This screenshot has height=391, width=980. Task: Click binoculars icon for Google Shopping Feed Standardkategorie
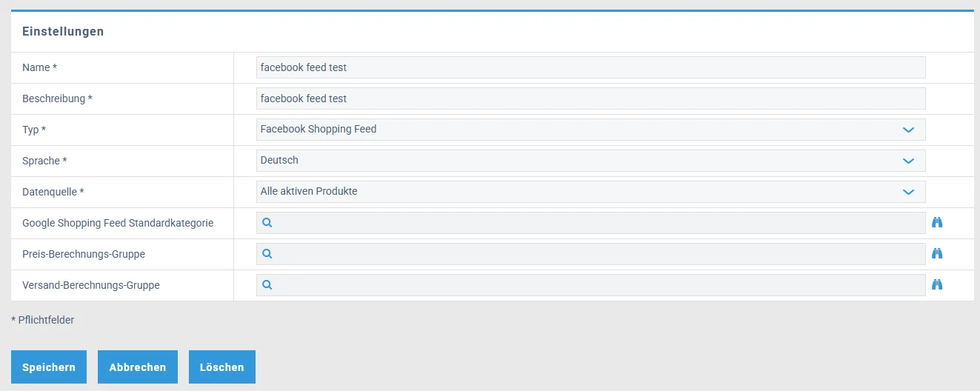point(937,222)
